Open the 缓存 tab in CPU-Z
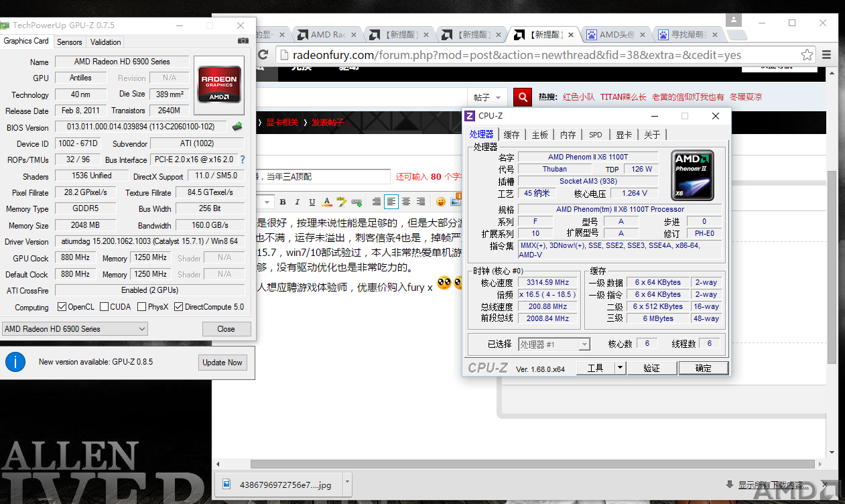 (x=511, y=135)
